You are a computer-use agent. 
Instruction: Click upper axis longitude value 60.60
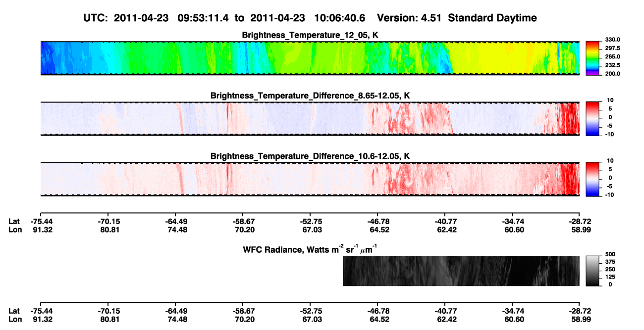[514, 230]
